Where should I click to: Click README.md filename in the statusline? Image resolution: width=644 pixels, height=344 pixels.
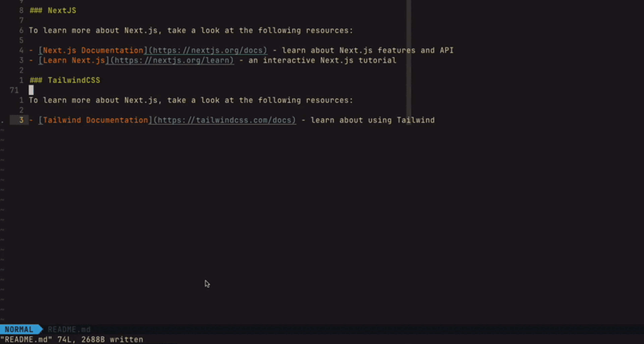click(69, 330)
